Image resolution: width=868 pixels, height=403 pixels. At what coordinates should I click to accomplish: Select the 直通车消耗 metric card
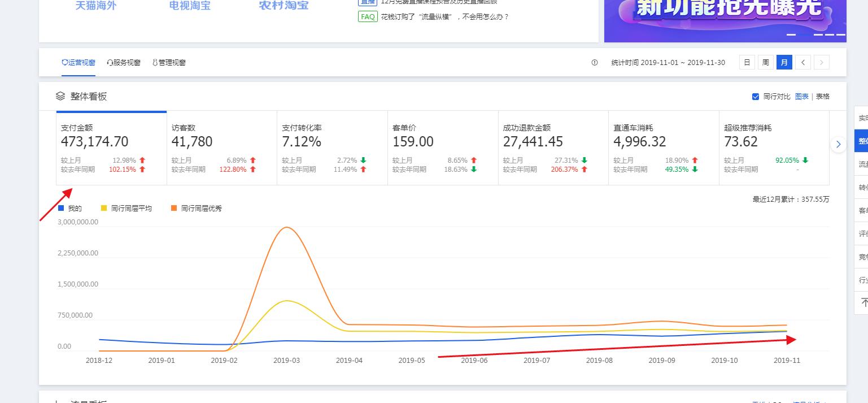click(x=663, y=148)
